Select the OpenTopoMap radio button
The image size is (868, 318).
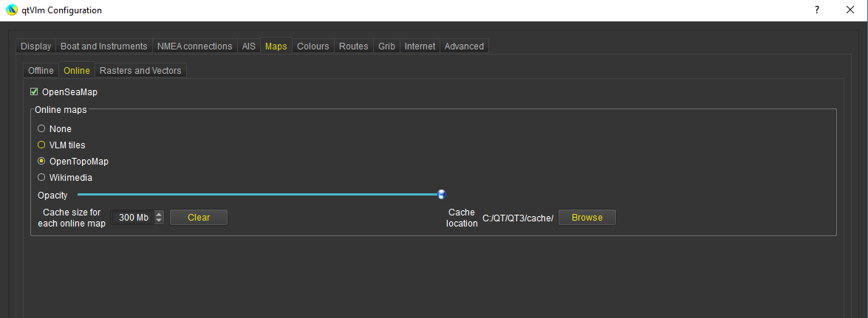[41, 161]
